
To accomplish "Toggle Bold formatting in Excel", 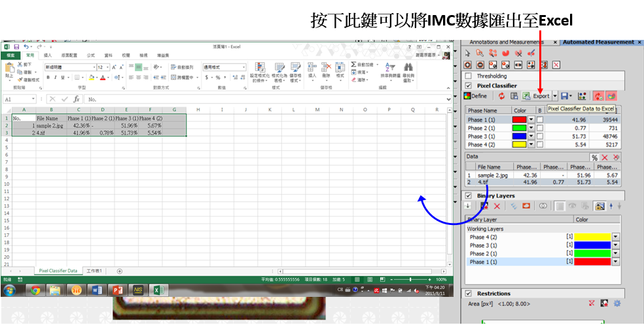I will point(48,78).
